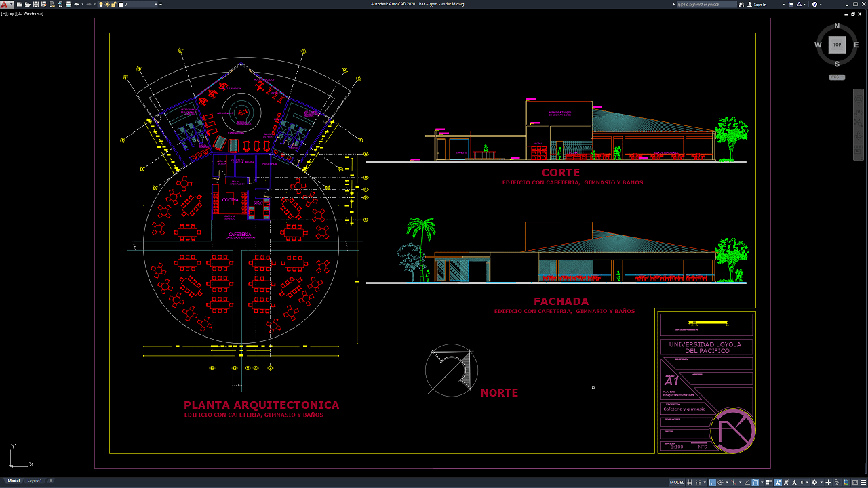This screenshot has height=488, width=868.
Task: Open the AutoCAD application menu button
Action: coord(6,4)
